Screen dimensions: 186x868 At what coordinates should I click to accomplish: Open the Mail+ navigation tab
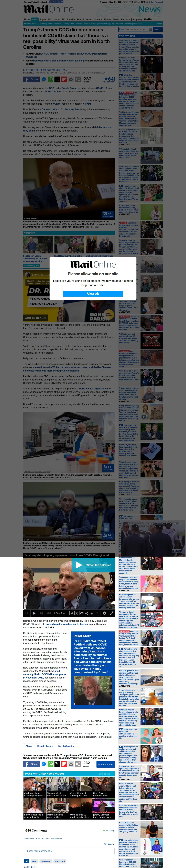click(x=148, y=19)
